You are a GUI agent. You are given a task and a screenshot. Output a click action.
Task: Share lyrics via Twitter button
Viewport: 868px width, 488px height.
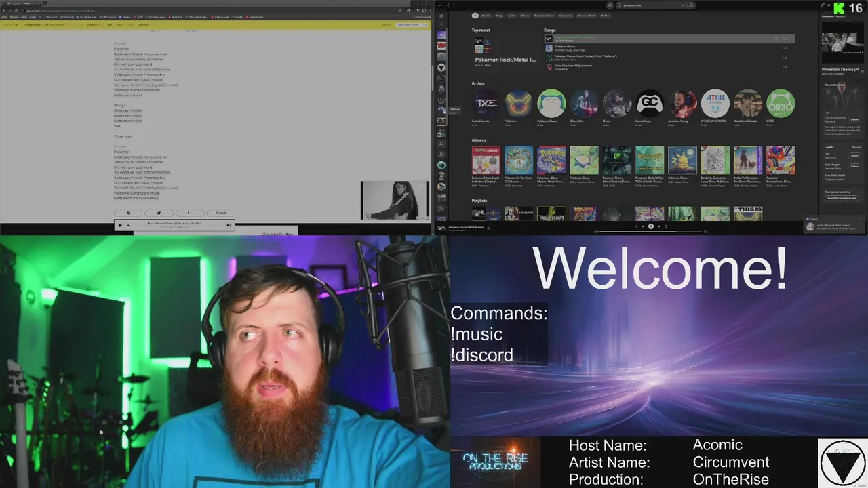click(x=159, y=213)
